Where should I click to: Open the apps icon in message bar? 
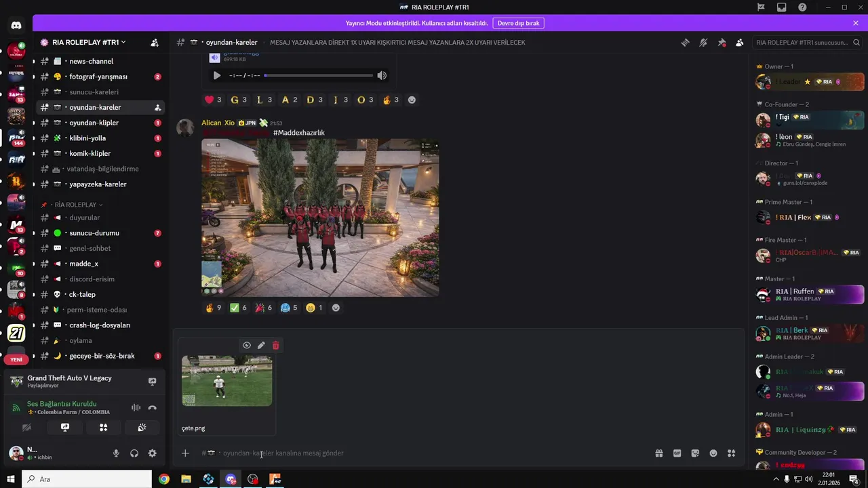coord(731,453)
